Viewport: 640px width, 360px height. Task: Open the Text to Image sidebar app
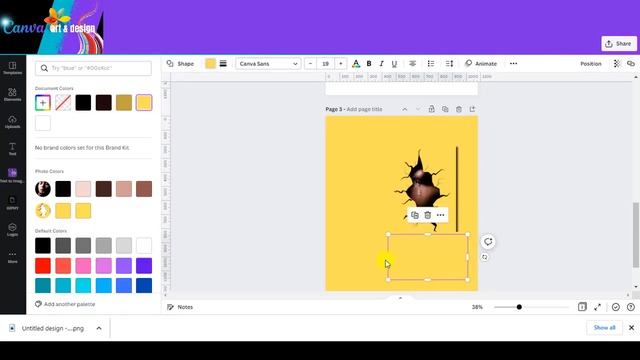tap(13, 176)
